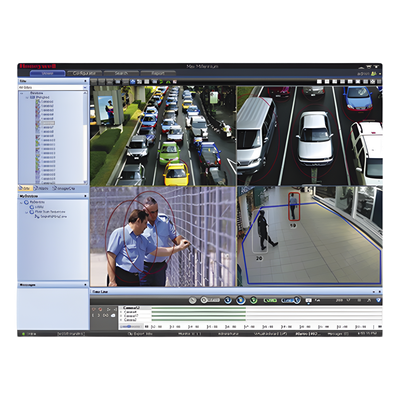Collapse the Devices root tree node
The height and width of the screenshot is (400, 400).
23,93
